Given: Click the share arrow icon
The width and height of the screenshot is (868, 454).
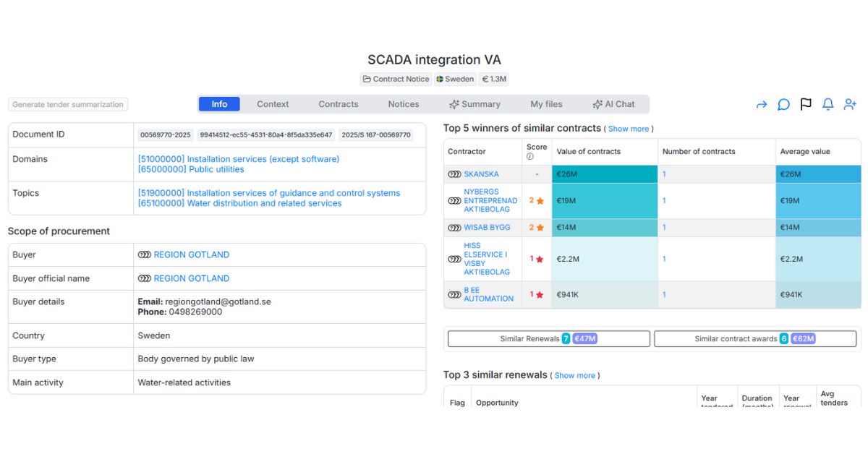Looking at the screenshot, I should 761,105.
